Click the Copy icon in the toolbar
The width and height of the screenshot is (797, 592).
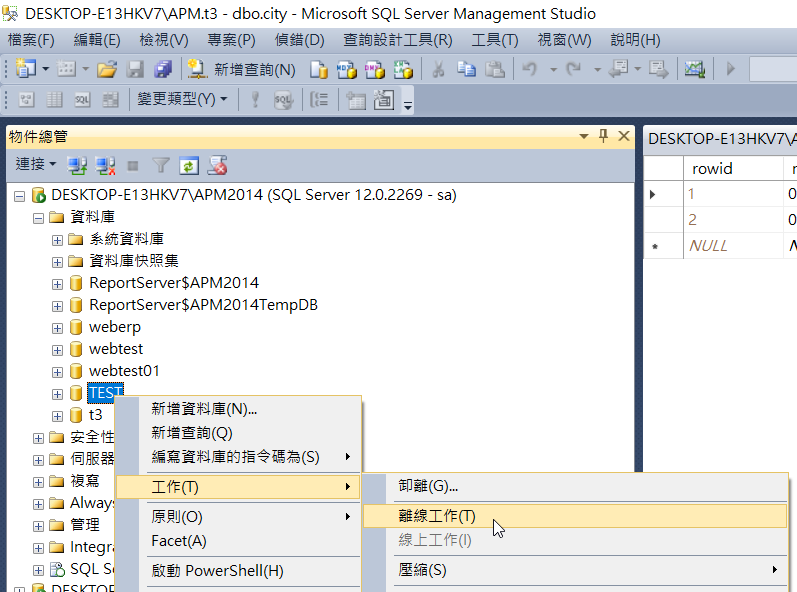click(x=466, y=69)
